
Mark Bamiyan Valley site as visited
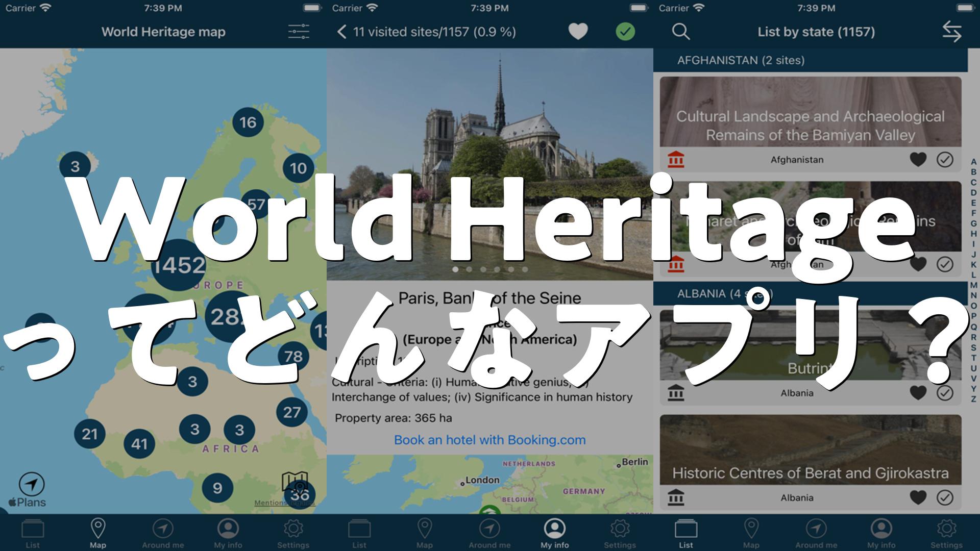945,160
